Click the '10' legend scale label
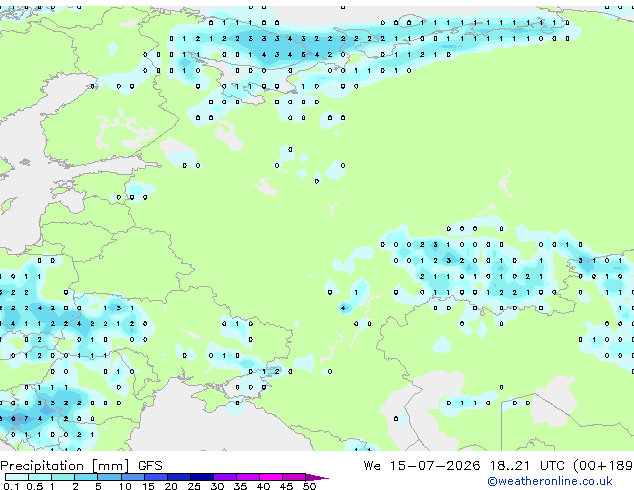The width and height of the screenshot is (634, 490). (125, 486)
